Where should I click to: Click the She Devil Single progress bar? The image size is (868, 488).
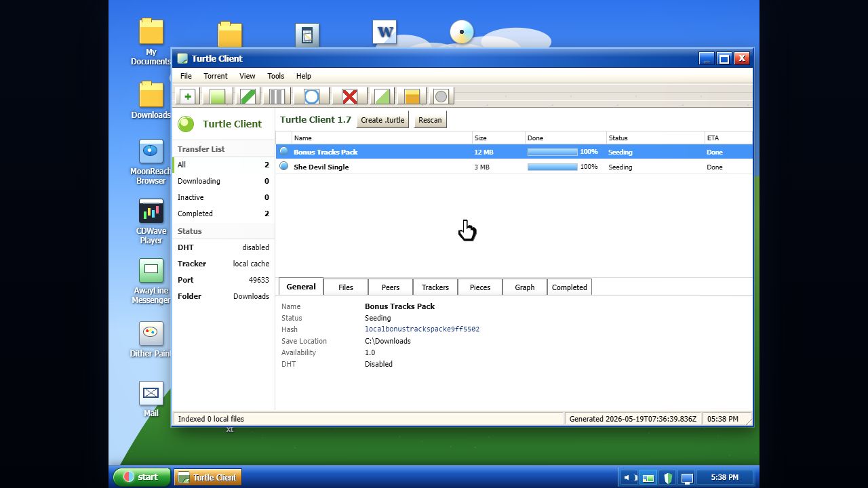pos(553,167)
